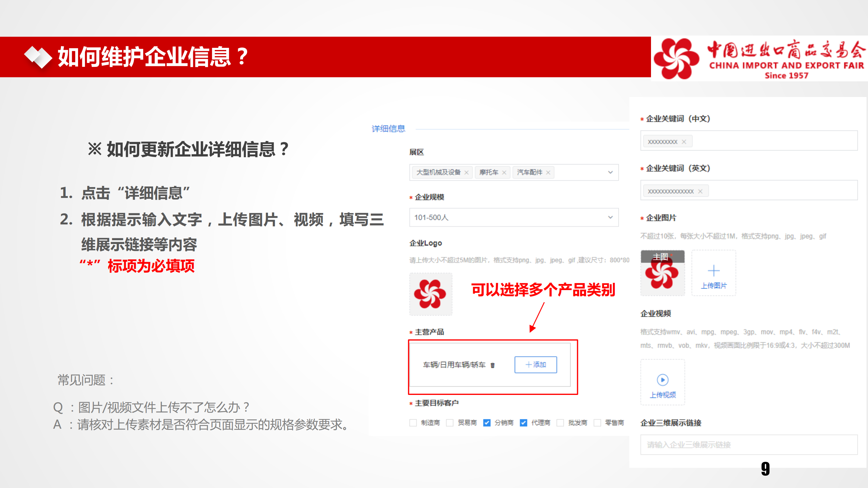Image resolution: width=868 pixels, height=488 pixels.
Task: Remove the 大型机械及设备 tag
Action: [x=466, y=172]
